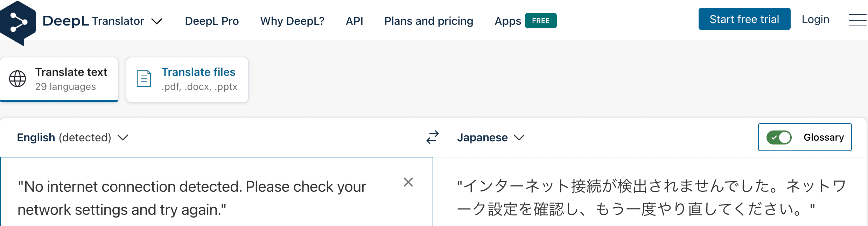Click the document icon for Translate files
Screen dimensions: 868x226
click(x=143, y=79)
